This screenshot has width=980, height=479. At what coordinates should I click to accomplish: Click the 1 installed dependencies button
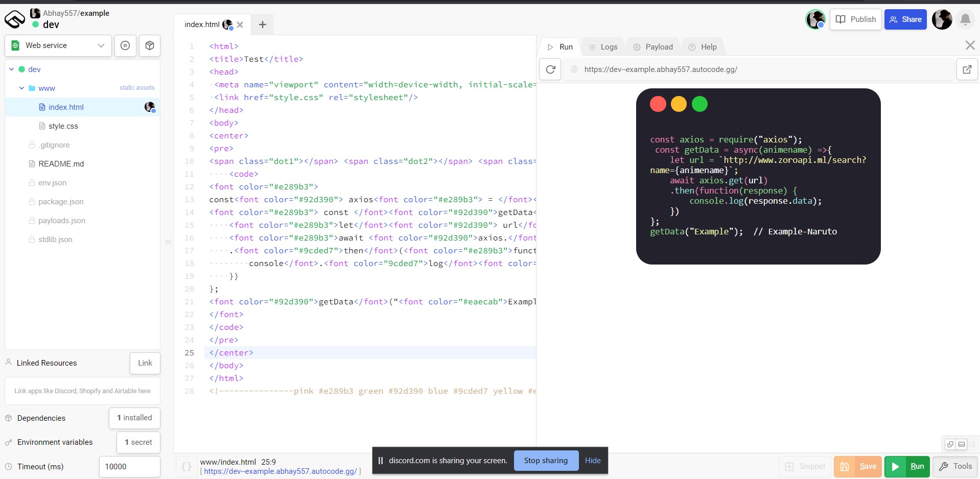point(134,418)
